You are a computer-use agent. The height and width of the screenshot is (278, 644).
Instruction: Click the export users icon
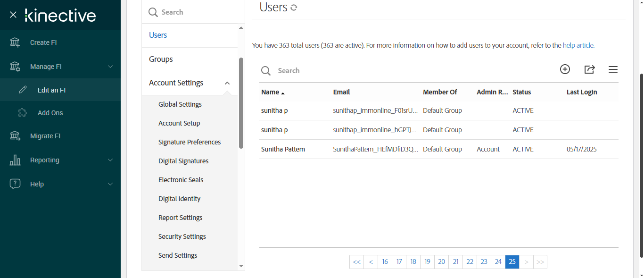(x=589, y=69)
